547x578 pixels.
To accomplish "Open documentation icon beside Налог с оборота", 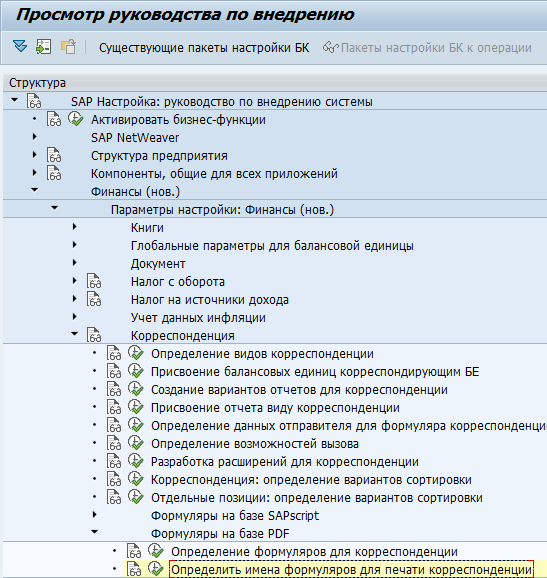I will pos(94,281).
